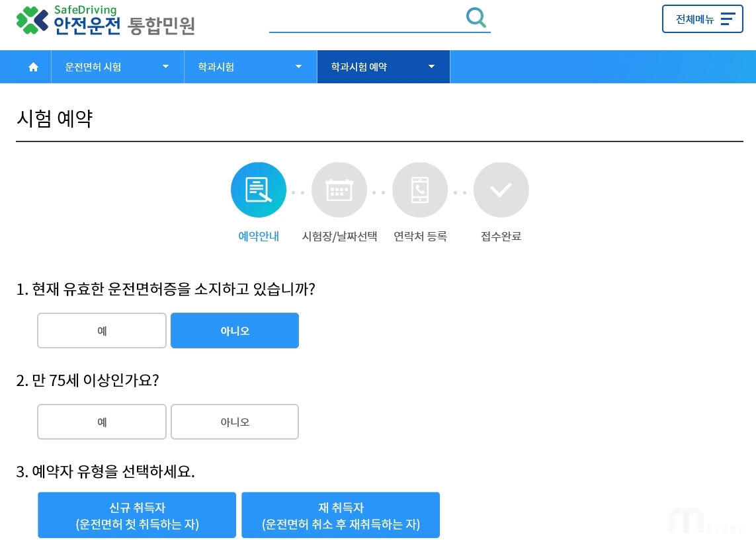Click the phone 연락처 등록 step icon

(420, 190)
